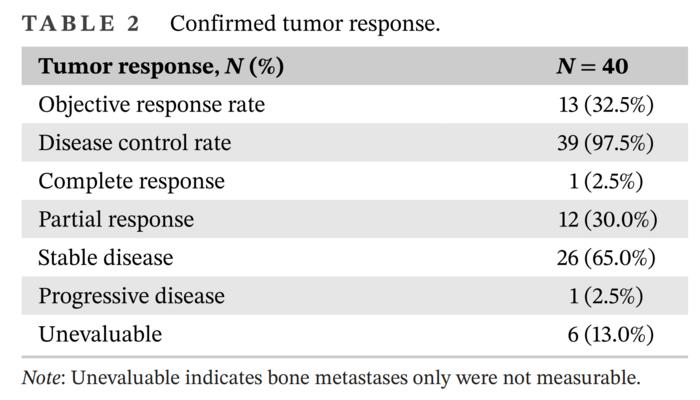Select the 'Tumor response, N (%)' header cell
The image size is (700, 400).
(x=161, y=67)
